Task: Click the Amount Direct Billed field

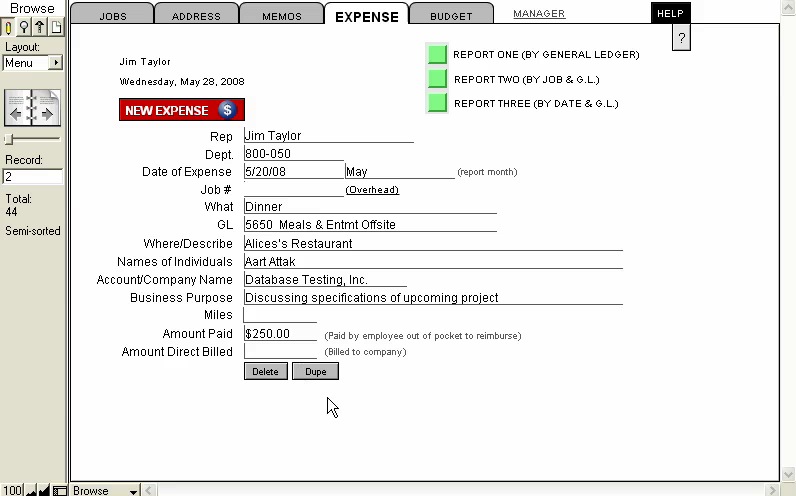Action: coord(280,351)
